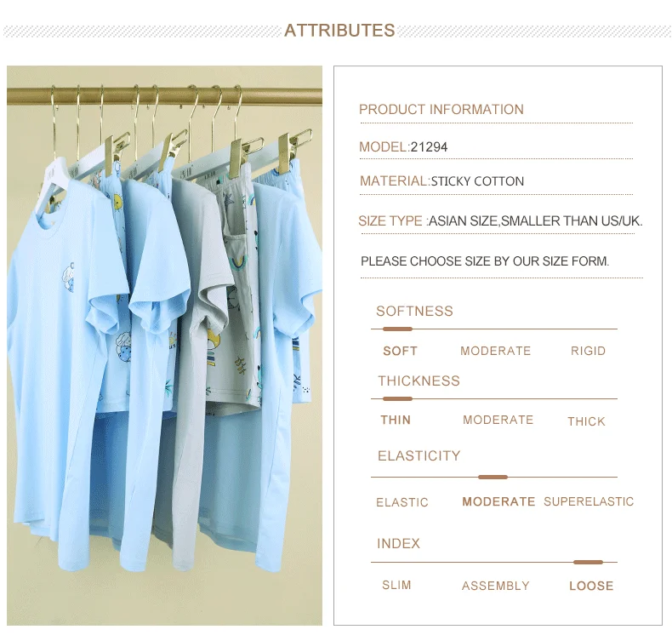
Task: Select the THIN thickness label
Action: [396, 420]
